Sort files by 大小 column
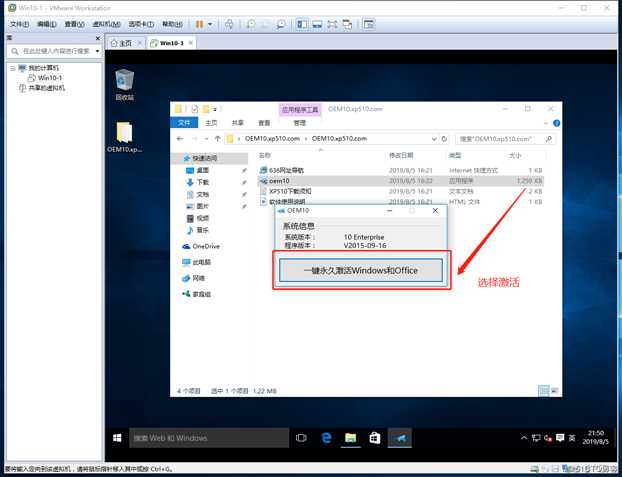The height and width of the screenshot is (477, 622). [x=515, y=156]
